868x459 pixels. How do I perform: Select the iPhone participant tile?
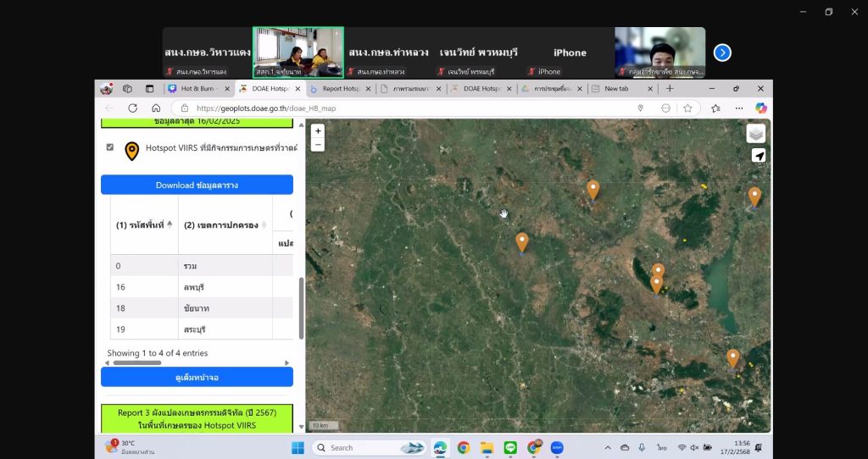[570, 53]
